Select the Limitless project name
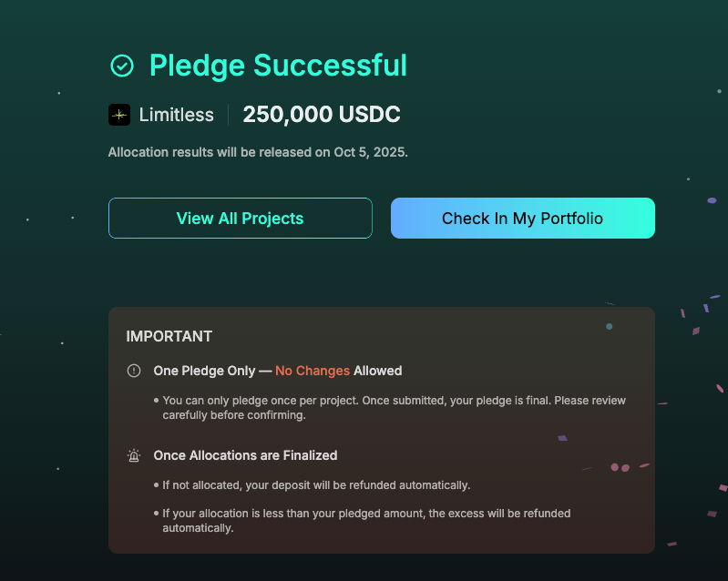 [176, 115]
